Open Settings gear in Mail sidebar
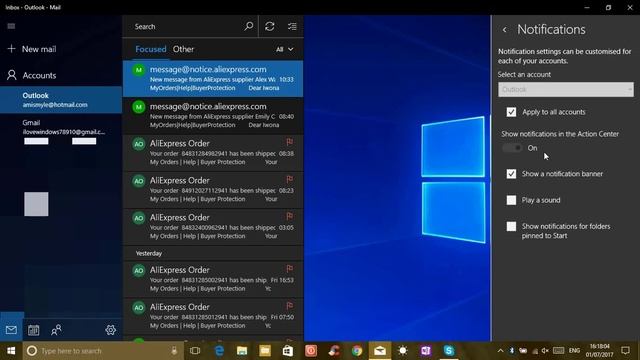This screenshot has height=360, width=640. point(111,330)
